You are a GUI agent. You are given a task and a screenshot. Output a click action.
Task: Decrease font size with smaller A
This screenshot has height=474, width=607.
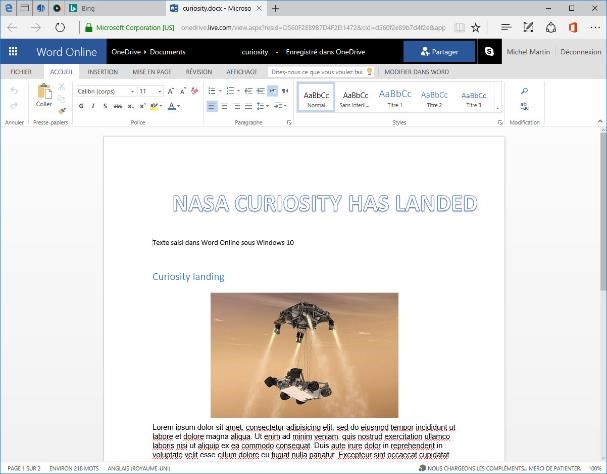click(x=183, y=91)
